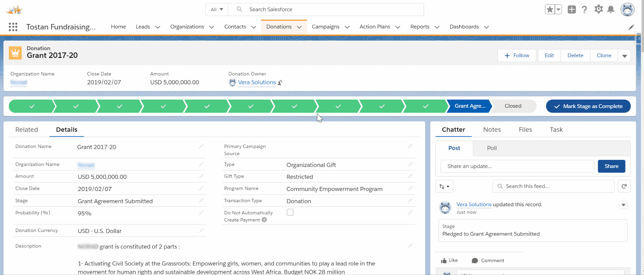This screenshot has height=275, width=644.
Task: Open the Notifications bell icon
Action: [x=611, y=9]
